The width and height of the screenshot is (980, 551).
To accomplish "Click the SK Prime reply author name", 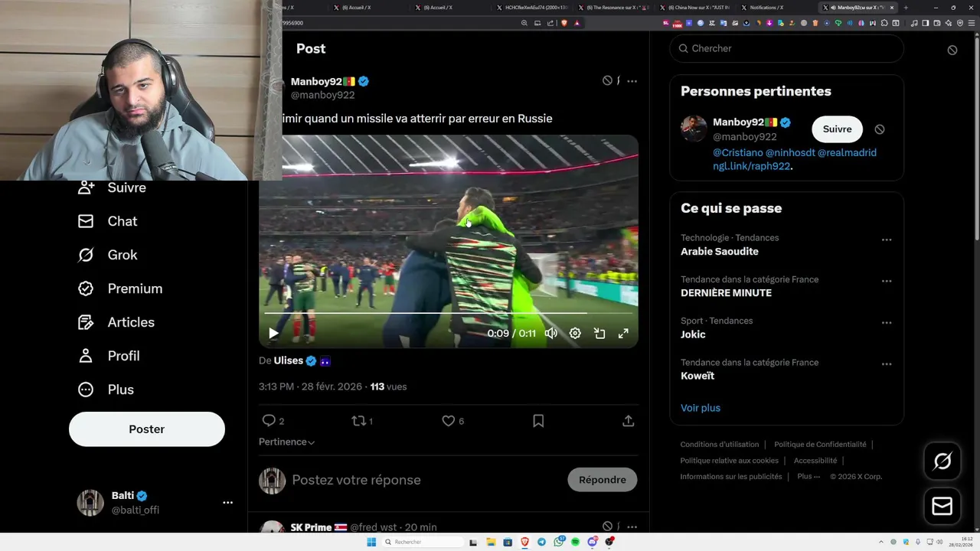I will 311,527.
